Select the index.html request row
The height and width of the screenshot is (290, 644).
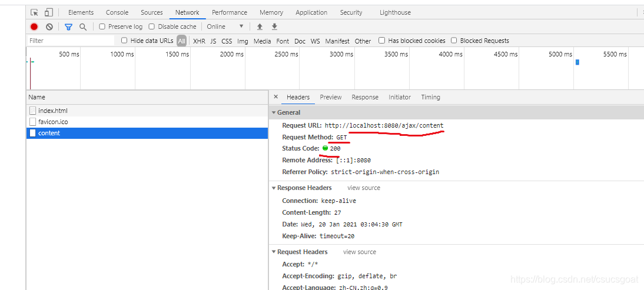pyautogui.click(x=147, y=111)
